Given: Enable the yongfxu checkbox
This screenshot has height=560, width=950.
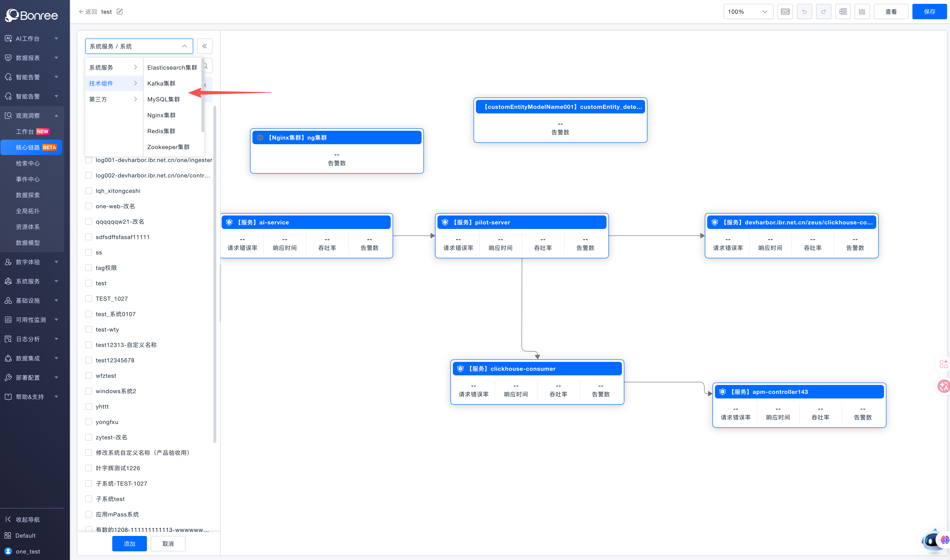Looking at the screenshot, I should [89, 422].
